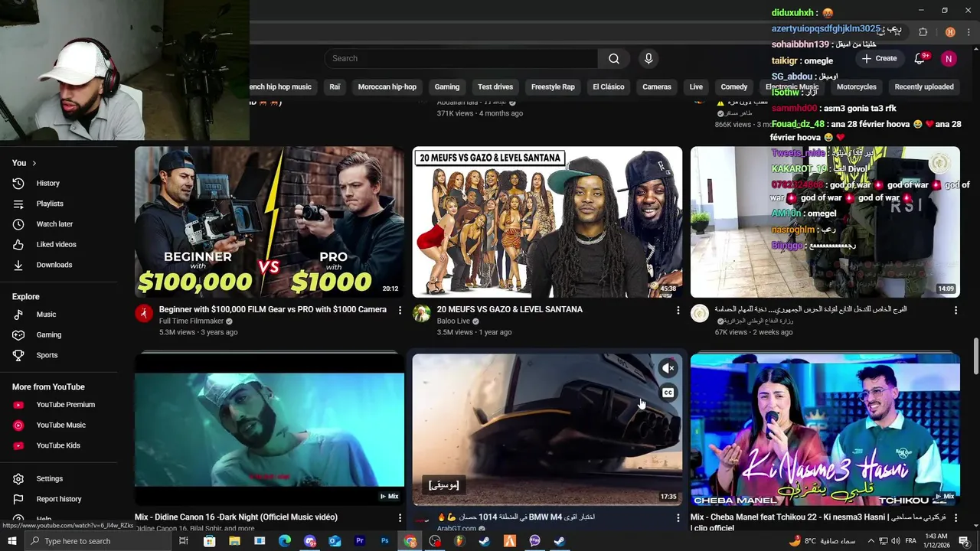The width and height of the screenshot is (980, 551).
Task: Click the search magnifier button
Action: tap(614, 58)
